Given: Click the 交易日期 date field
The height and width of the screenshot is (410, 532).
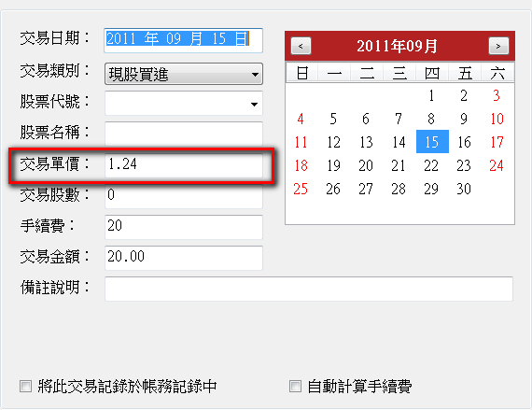Looking at the screenshot, I should 184,40.
